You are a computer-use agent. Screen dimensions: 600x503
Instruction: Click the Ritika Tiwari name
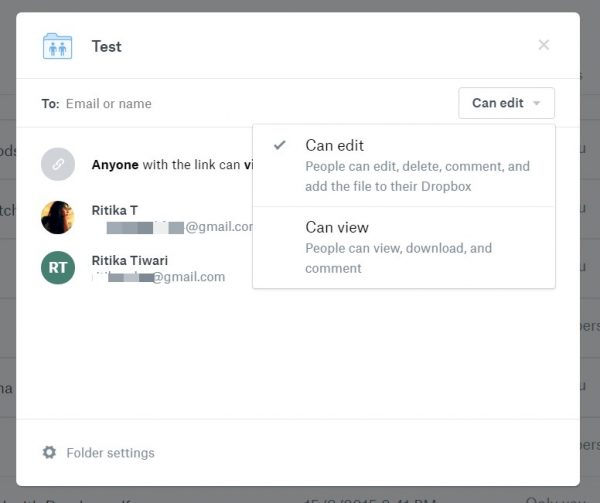click(130, 260)
